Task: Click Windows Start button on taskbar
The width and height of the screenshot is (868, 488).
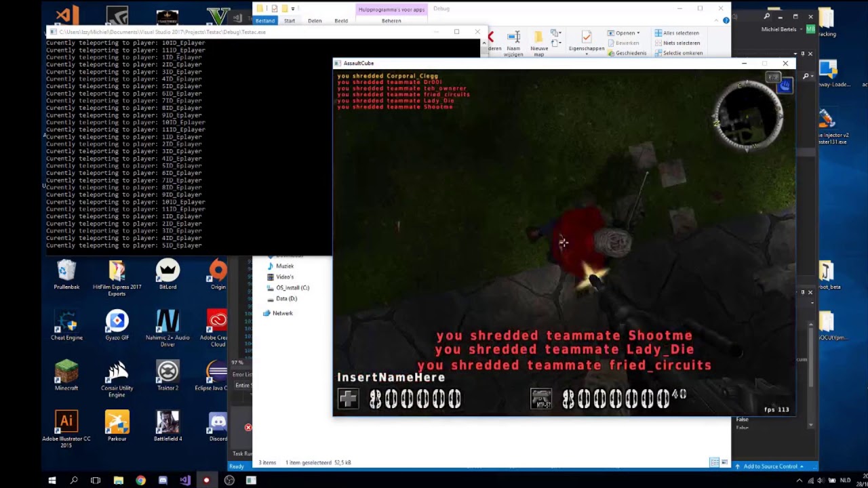Action: coord(52,481)
